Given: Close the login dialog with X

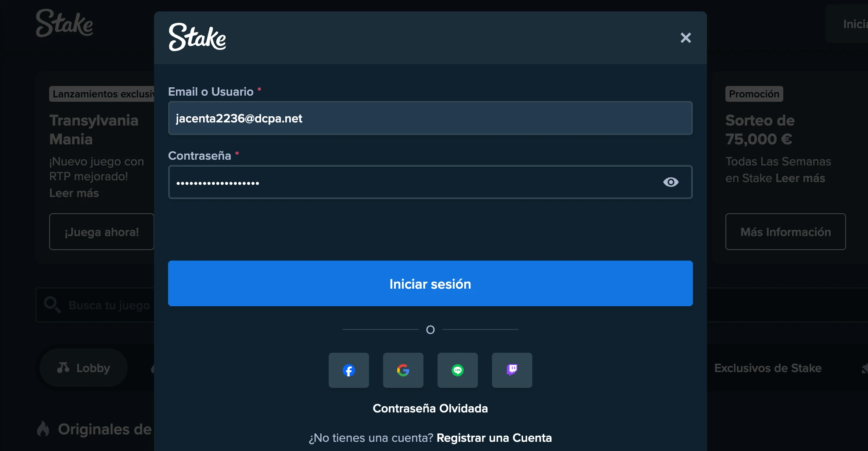Looking at the screenshot, I should tap(685, 38).
